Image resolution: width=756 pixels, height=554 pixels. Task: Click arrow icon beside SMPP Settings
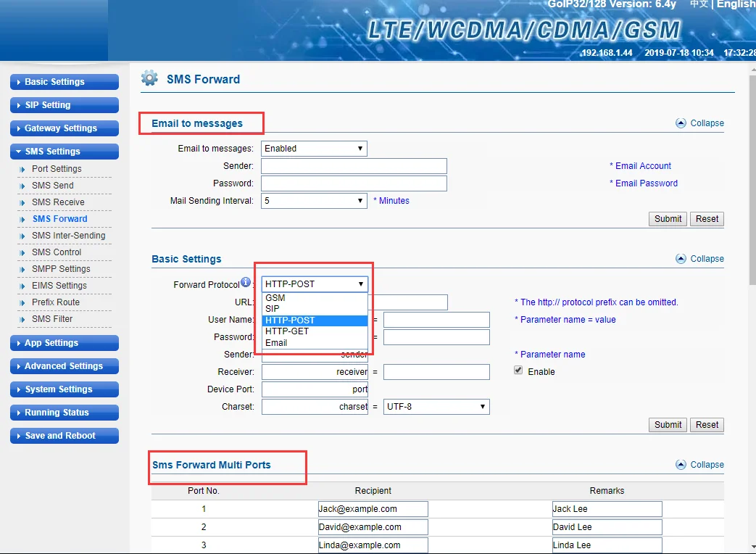point(22,269)
